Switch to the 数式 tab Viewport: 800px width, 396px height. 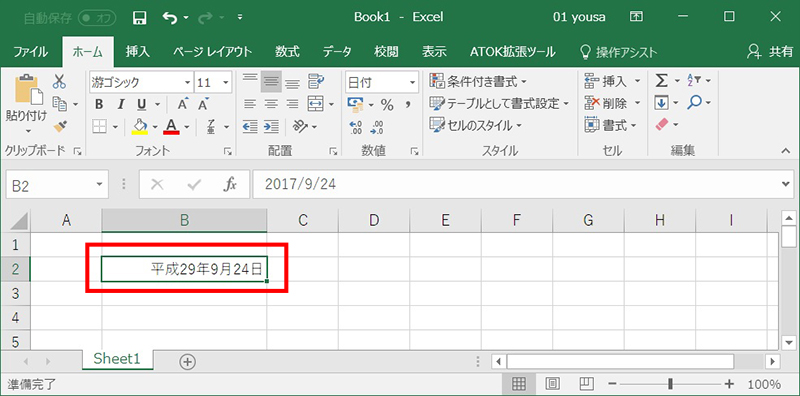click(288, 52)
